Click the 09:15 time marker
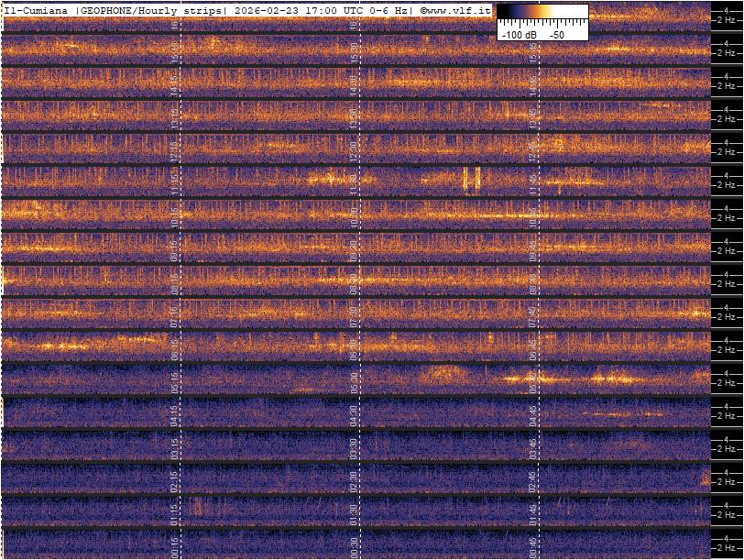This screenshot has height=560, width=744. (176, 247)
